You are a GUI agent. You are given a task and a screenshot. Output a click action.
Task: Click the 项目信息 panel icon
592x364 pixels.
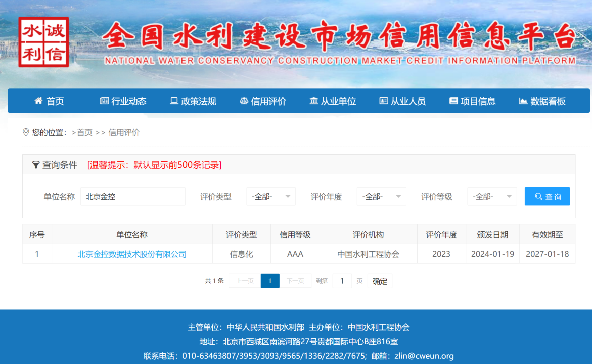click(x=453, y=101)
